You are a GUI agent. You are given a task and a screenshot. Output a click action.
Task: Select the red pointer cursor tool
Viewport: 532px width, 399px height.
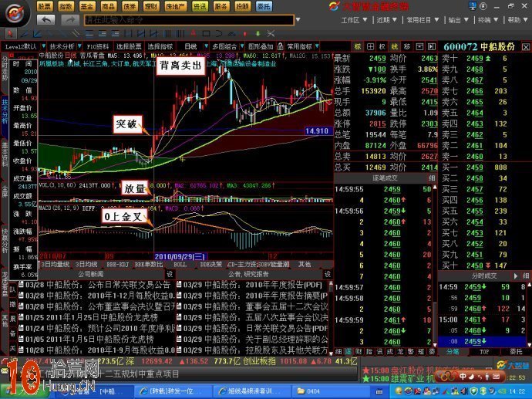[x=10, y=34]
